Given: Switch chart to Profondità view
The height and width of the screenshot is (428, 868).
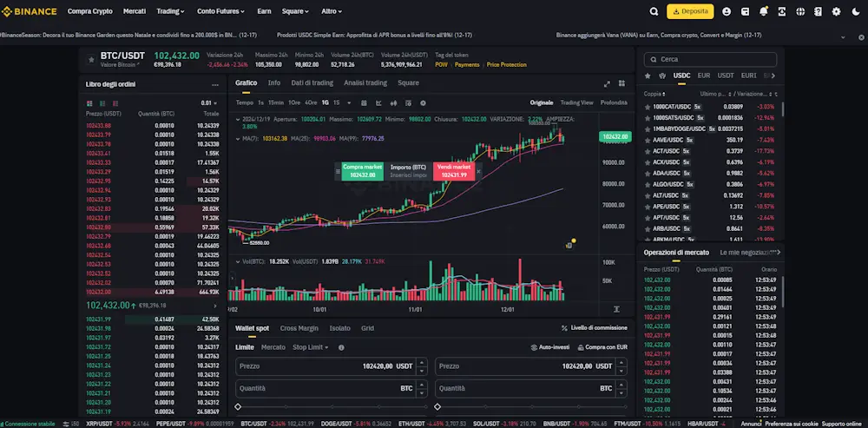Looking at the screenshot, I should (x=614, y=103).
